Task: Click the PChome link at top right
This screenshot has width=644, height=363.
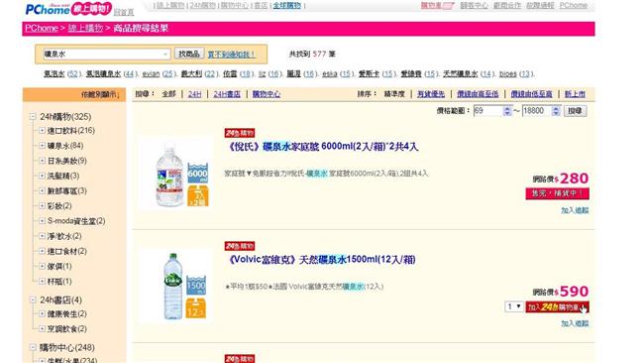Action: click(574, 6)
